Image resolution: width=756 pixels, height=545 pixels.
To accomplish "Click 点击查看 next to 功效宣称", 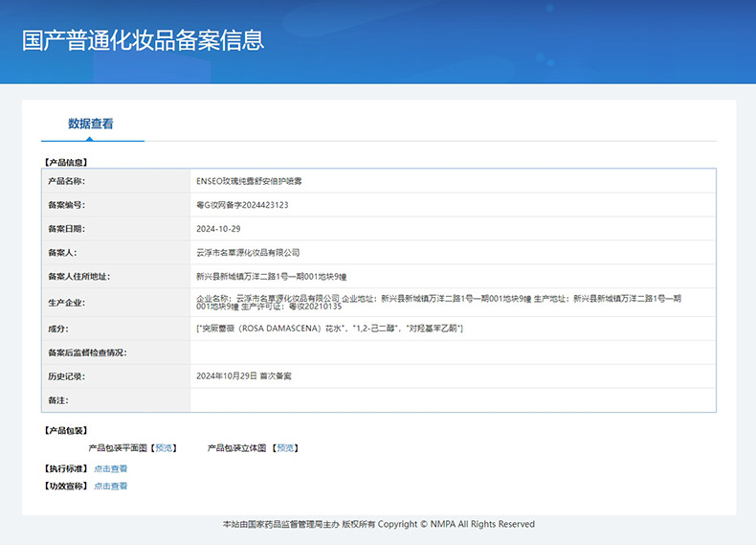I will click(x=110, y=487).
